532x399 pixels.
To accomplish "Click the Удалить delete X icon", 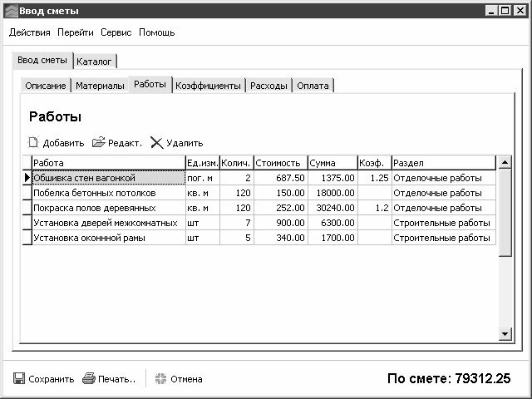I will click(x=156, y=142).
